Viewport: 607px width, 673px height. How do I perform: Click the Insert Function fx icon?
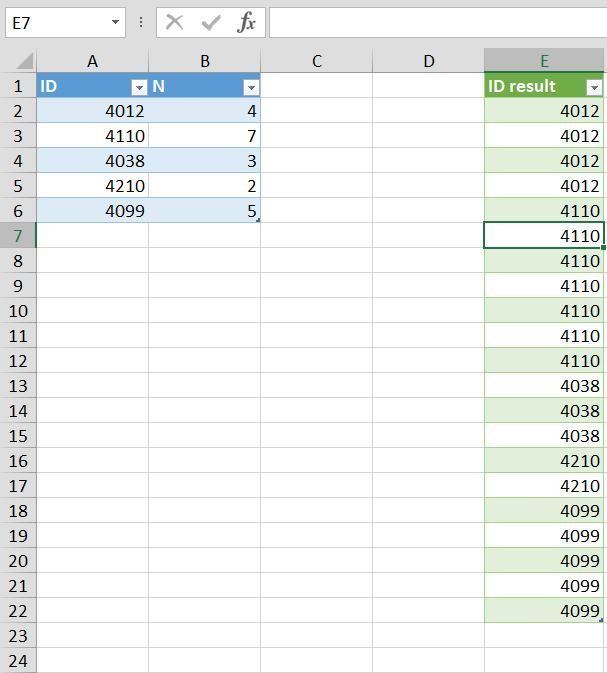(x=246, y=22)
